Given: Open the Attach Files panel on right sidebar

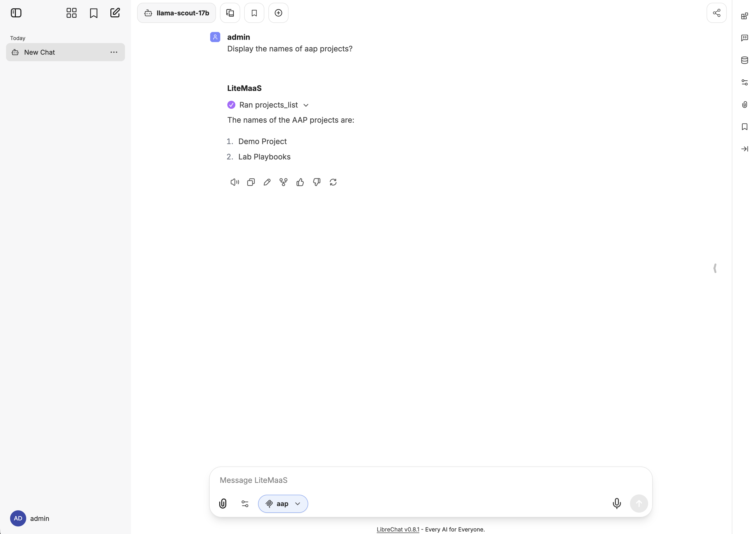Looking at the screenshot, I should 745,105.
